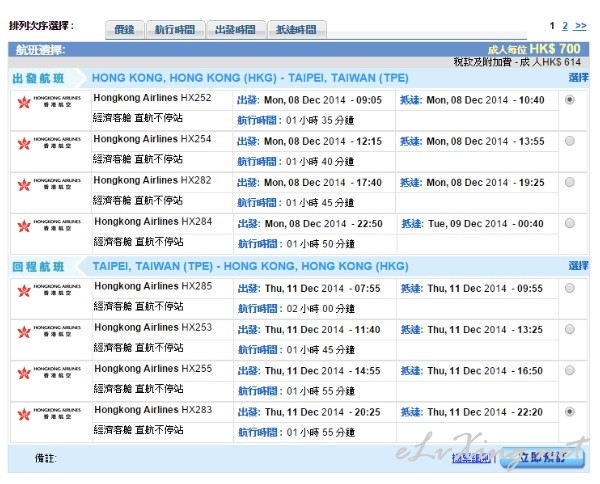600x484 pixels.
Task: Select return flight HX285 radio button
Action: (x=569, y=288)
